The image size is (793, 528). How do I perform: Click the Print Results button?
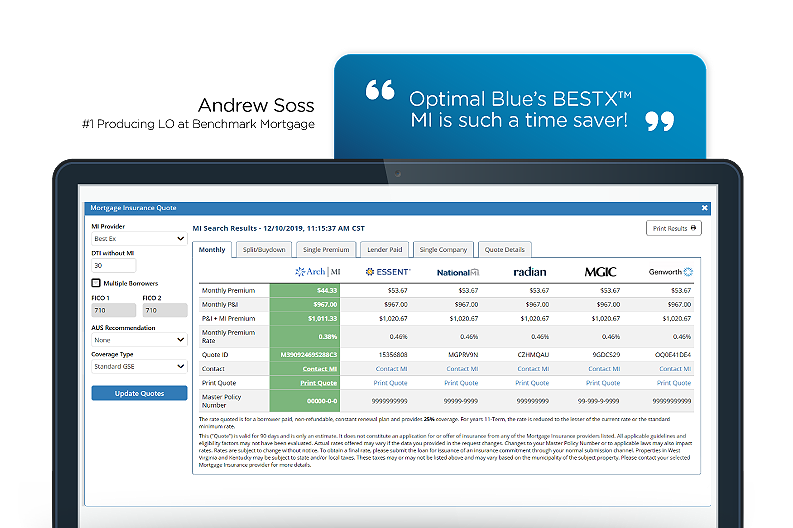pyautogui.click(x=674, y=228)
